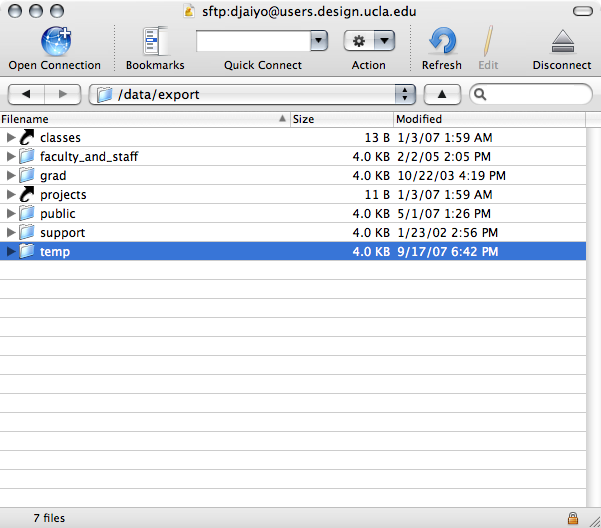Expand the public folder

coord(11,213)
